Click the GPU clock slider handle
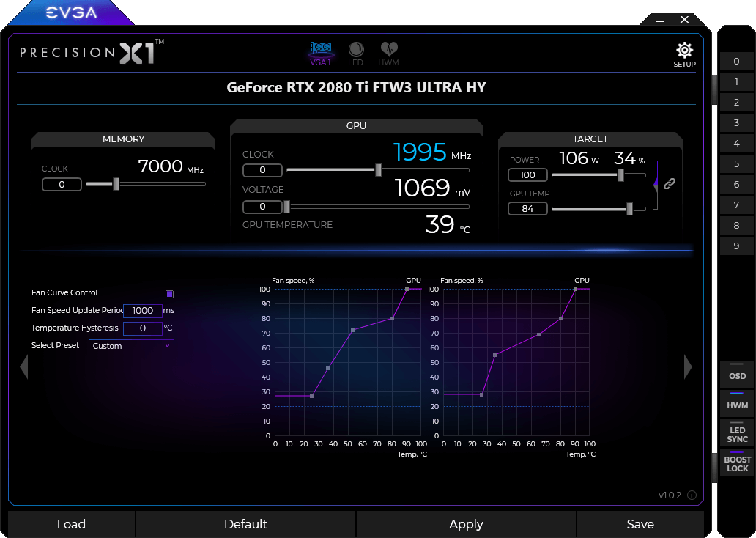The width and height of the screenshot is (756, 538). click(x=378, y=170)
